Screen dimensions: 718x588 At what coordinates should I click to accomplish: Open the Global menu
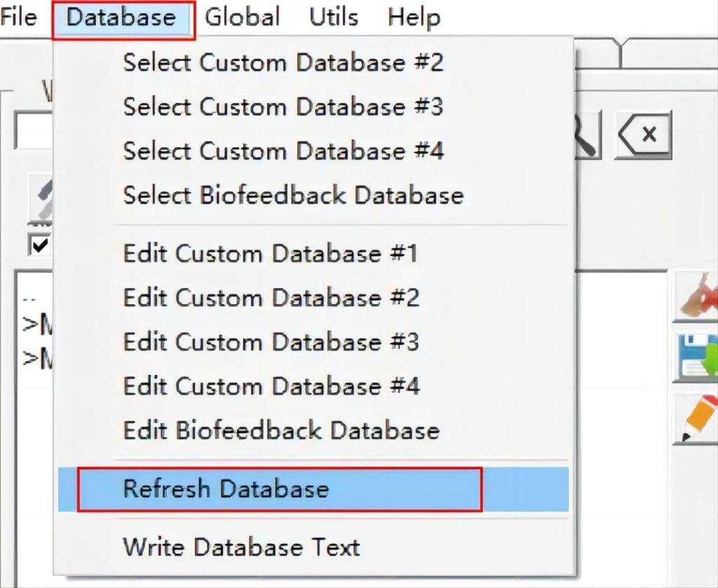[x=242, y=17]
